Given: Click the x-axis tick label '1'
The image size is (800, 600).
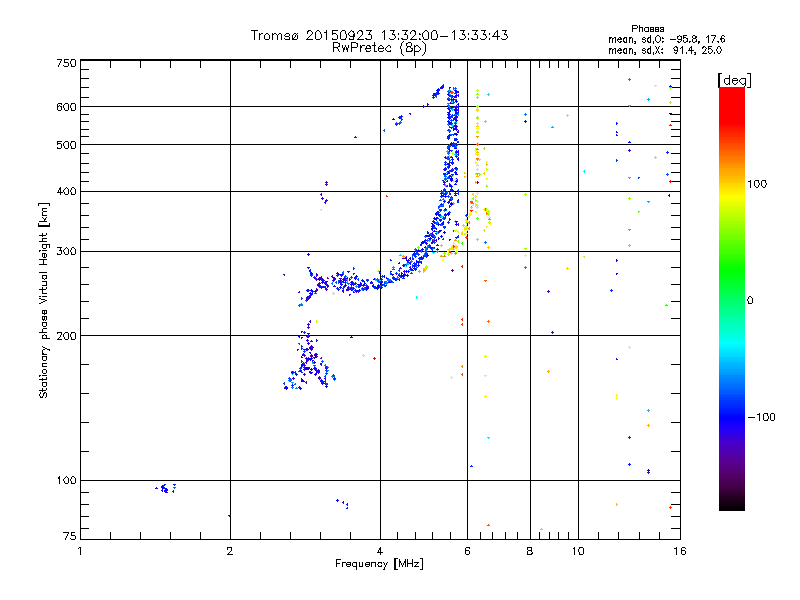Looking at the screenshot, I should click(x=80, y=551).
